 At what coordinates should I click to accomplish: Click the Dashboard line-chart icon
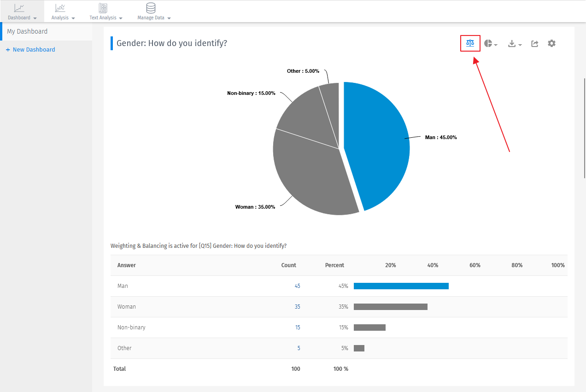pyautogui.click(x=19, y=8)
